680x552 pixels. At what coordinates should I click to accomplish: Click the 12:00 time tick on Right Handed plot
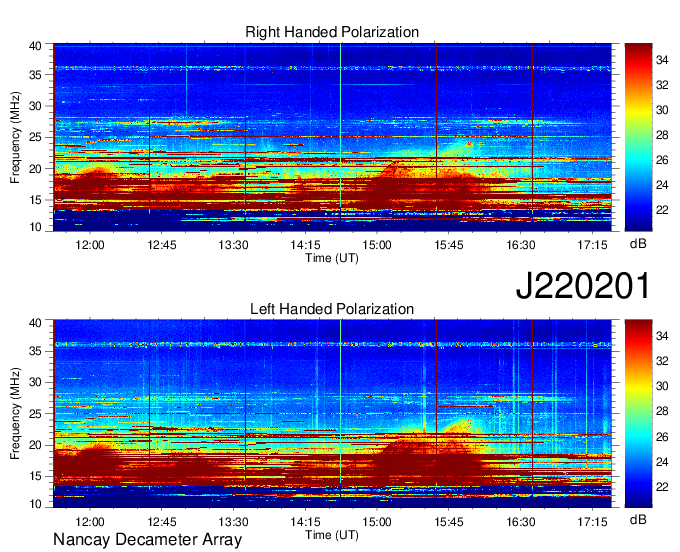[90, 245]
